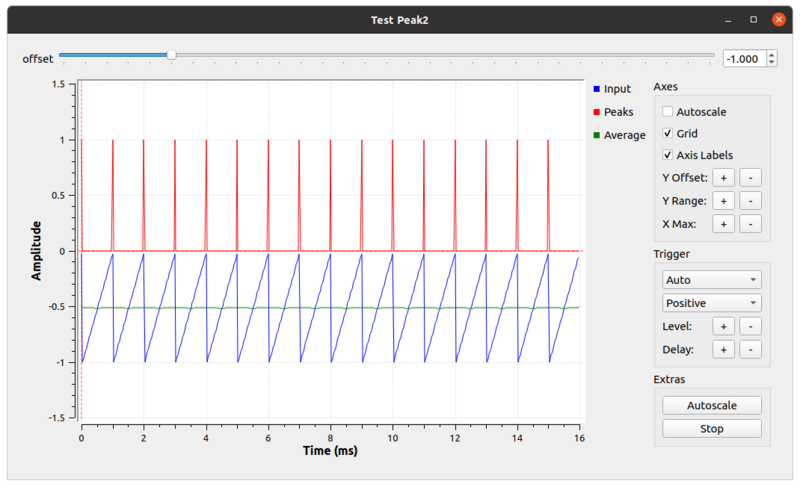Stop the plot with Stop button
This screenshot has height=487, width=800.
coord(712,429)
